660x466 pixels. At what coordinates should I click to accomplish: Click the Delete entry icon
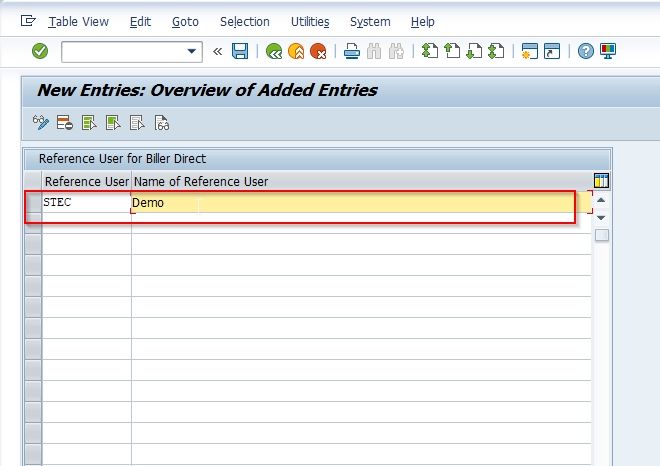click(65, 123)
